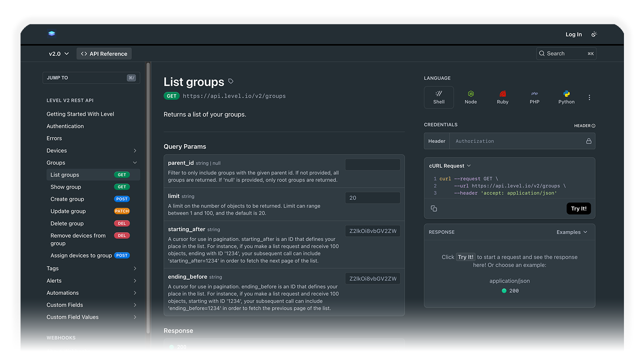Open the v2.0 version dropdown

[x=59, y=54]
